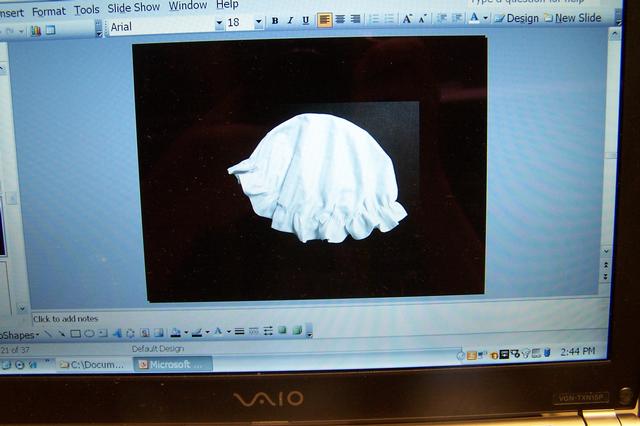Screen dimensions: 640x426
Task: Open the Arial font name dropdown
Action: 219,23
